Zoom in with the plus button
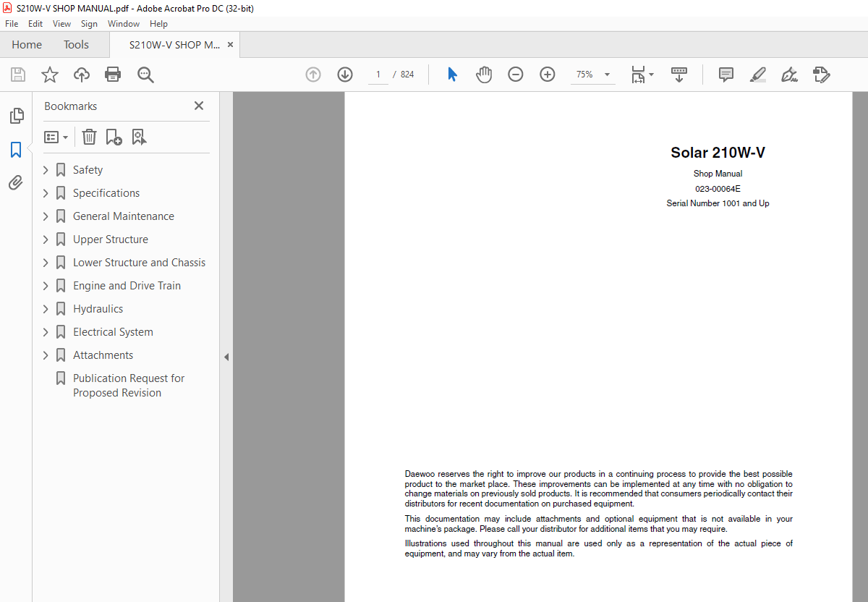Image resolution: width=868 pixels, height=602 pixels. [x=548, y=75]
